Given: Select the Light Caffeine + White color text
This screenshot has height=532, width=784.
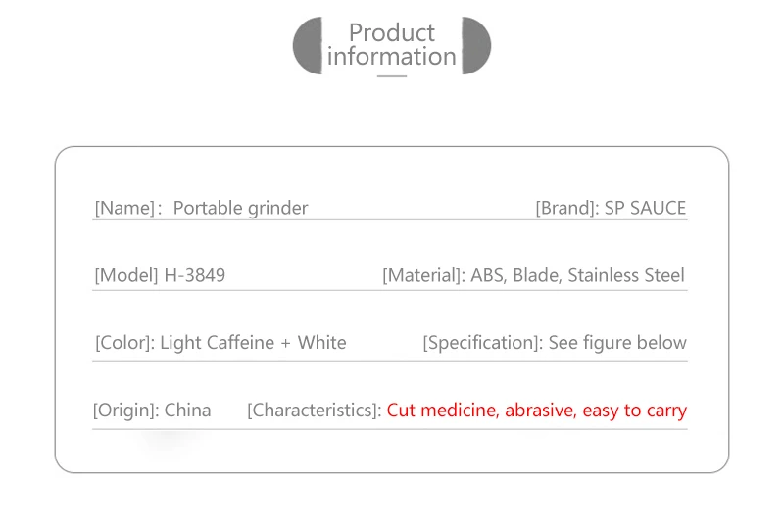Looking at the screenshot, I should 253,343.
